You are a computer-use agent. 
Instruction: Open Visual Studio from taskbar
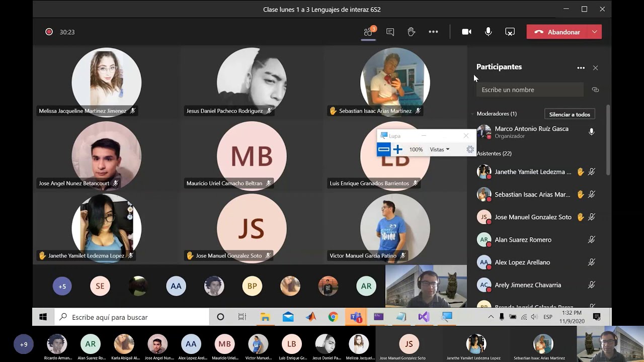click(x=424, y=317)
